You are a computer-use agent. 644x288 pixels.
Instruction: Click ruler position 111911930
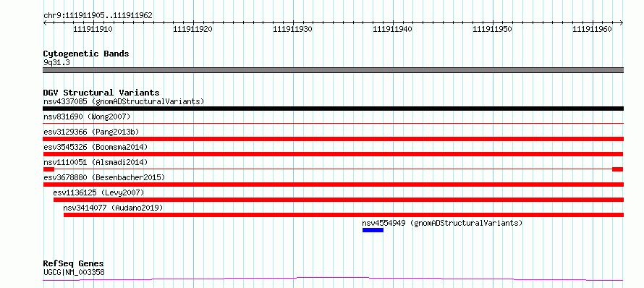pos(293,29)
